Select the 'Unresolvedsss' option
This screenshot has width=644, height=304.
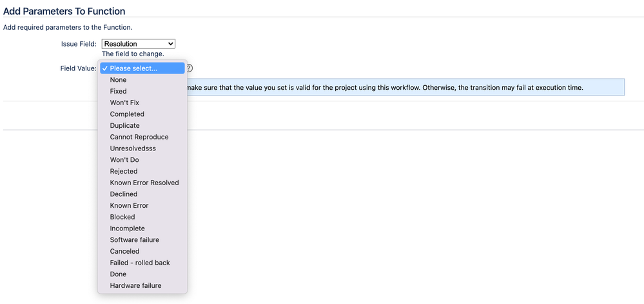click(x=142, y=148)
